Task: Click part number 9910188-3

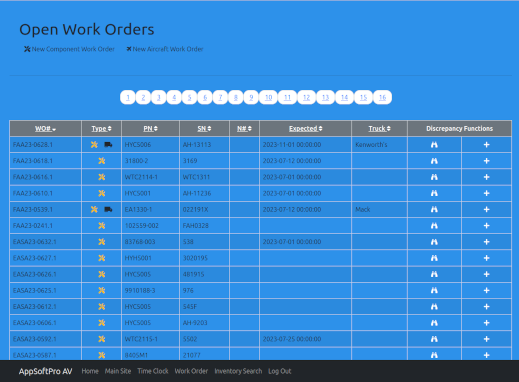Action: 140,290
